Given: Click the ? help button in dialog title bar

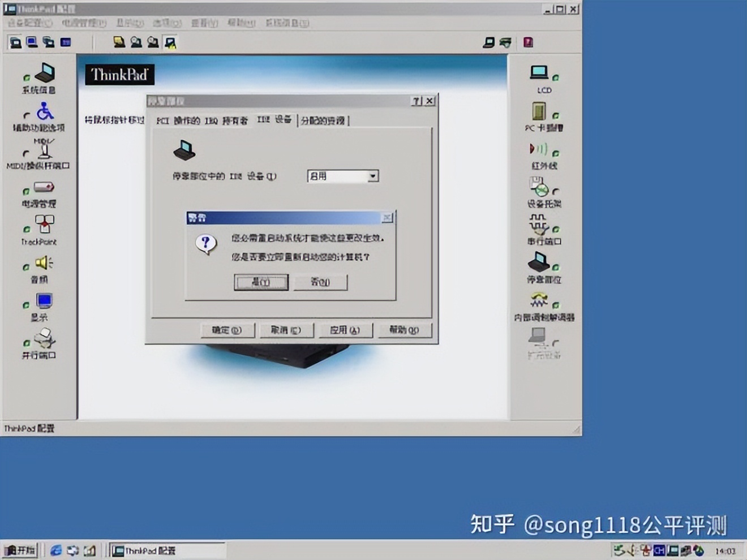Looking at the screenshot, I should [417, 101].
